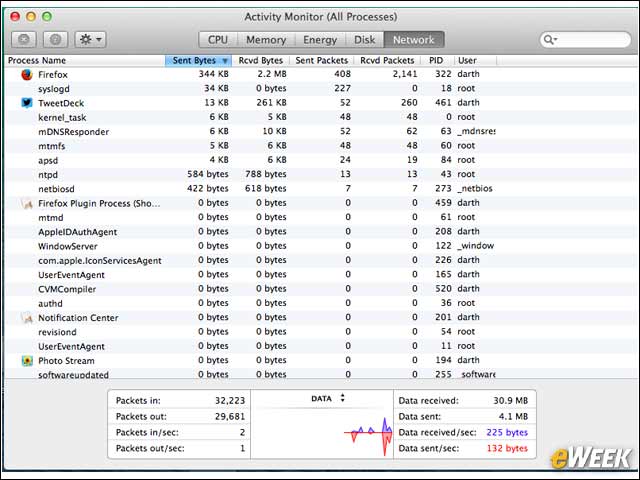Click the Photo Stream app icon
Screen dimensions: 640x480
[x=27, y=360]
